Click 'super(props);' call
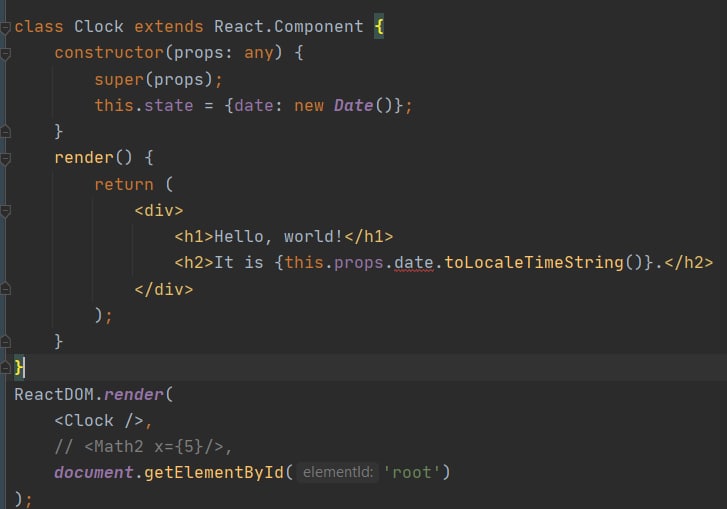 click(159, 79)
